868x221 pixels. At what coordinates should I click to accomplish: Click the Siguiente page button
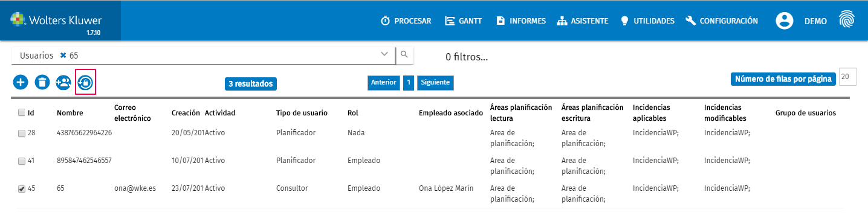(x=435, y=82)
